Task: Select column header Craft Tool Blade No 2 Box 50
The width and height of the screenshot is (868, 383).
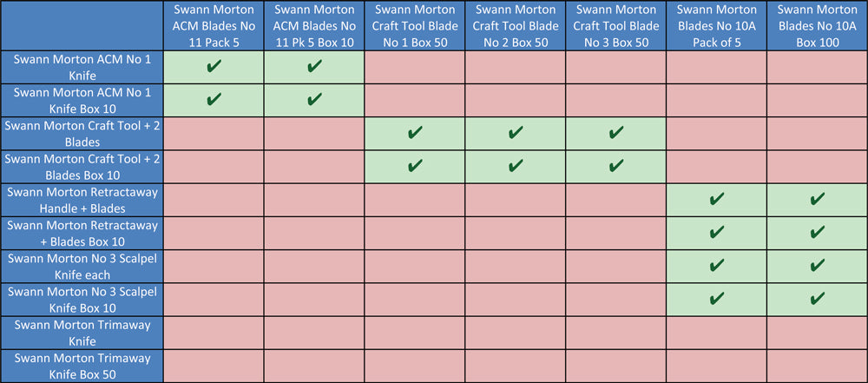Action: coord(516,25)
